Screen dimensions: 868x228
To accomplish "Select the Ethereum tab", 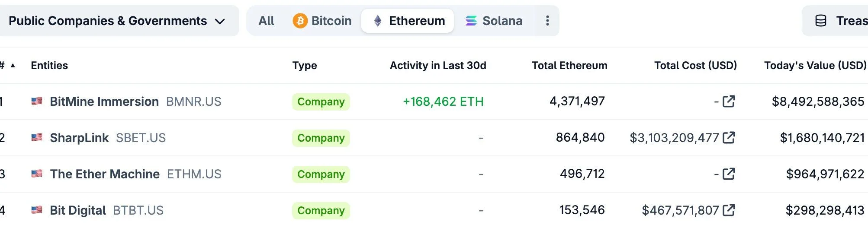I will click(x=408, y=21).
